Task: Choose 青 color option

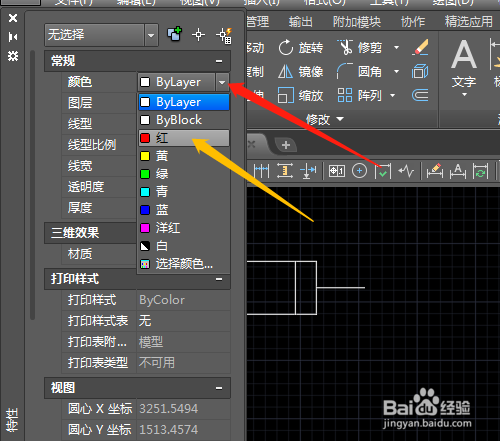Action: pyautogui.click(x=184, y=192)
